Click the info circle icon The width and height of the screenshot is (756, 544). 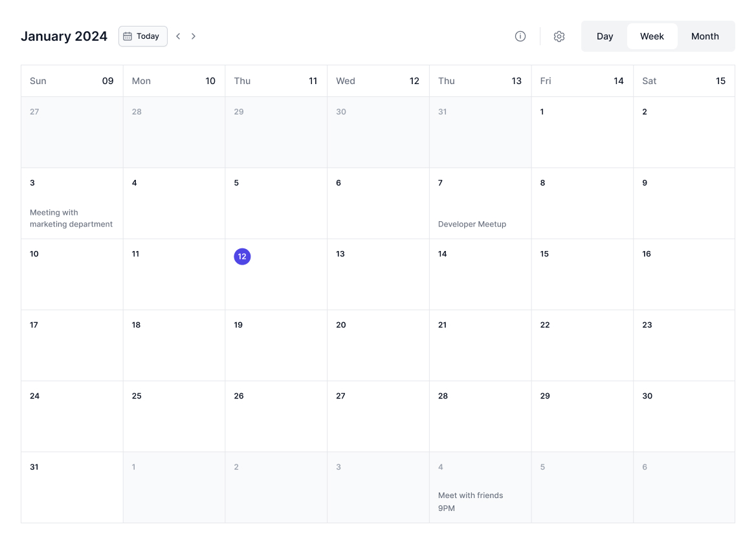pyautogui.click(x=520, y=36)
